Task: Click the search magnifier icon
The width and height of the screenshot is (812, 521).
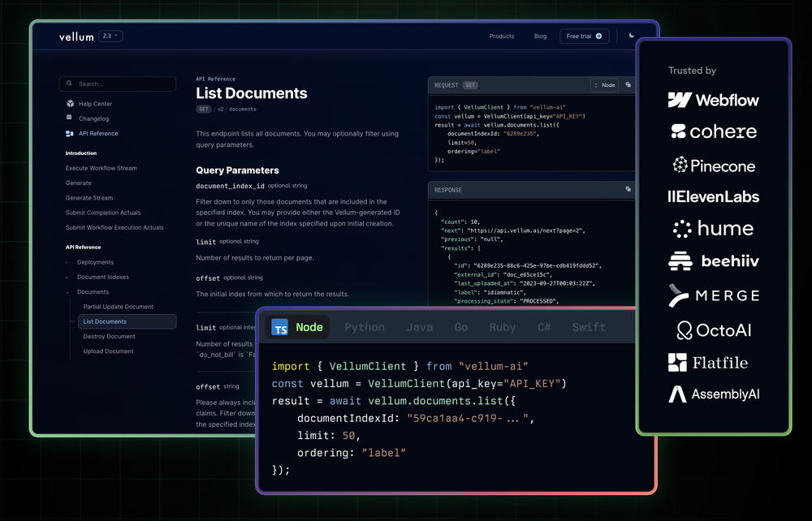Action: pyautogui.click(x=69, y=84)
